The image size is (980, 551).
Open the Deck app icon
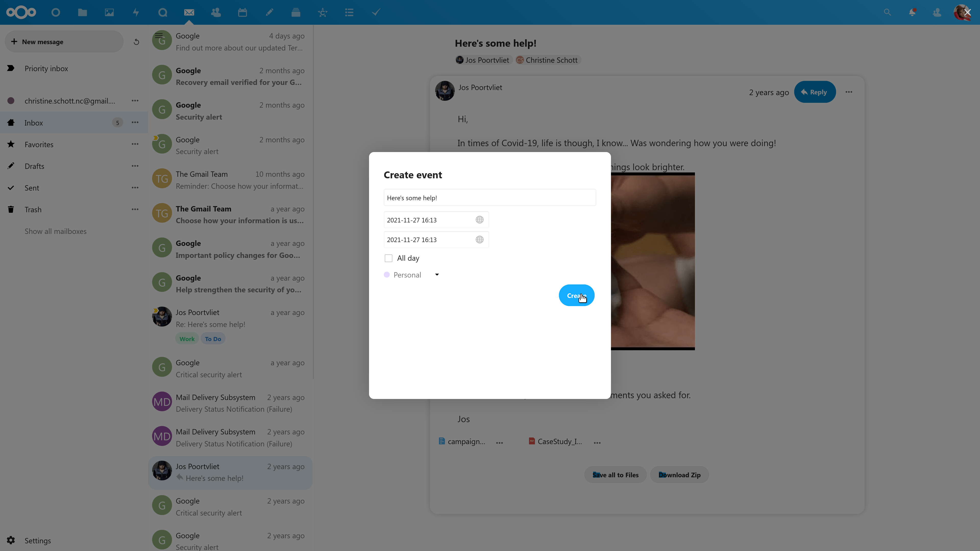(x=296, y=12)
